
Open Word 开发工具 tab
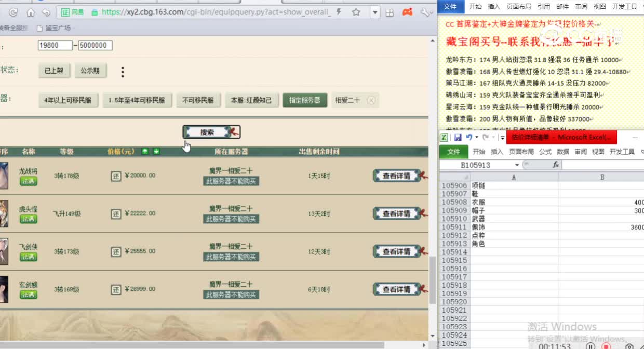(625, 6)
